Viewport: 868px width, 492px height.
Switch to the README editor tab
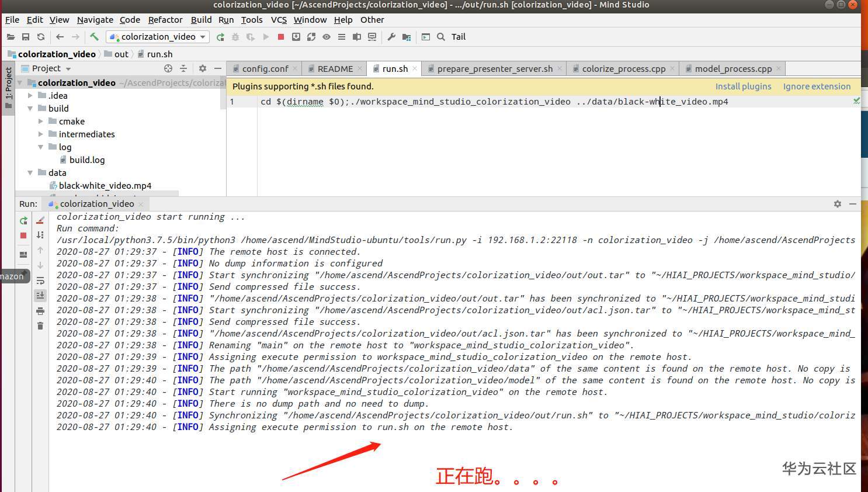click(x=335, y=69)
